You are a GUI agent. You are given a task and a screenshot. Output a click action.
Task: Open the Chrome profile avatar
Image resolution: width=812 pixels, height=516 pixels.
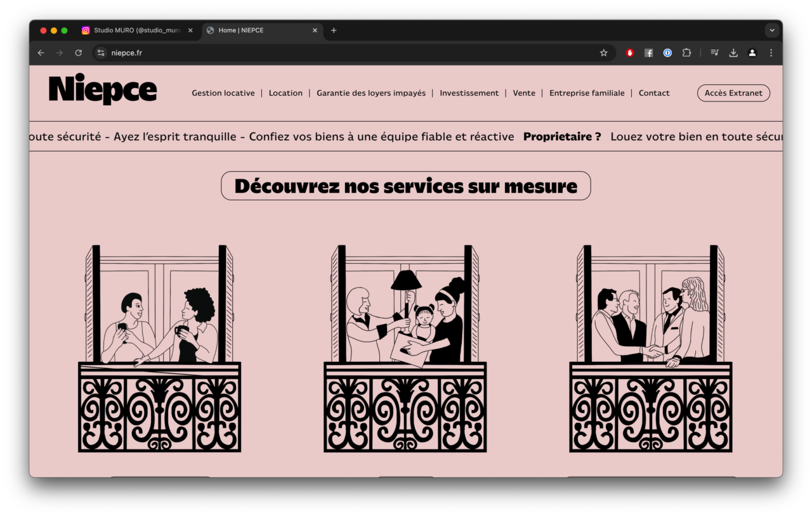point(752,53)
